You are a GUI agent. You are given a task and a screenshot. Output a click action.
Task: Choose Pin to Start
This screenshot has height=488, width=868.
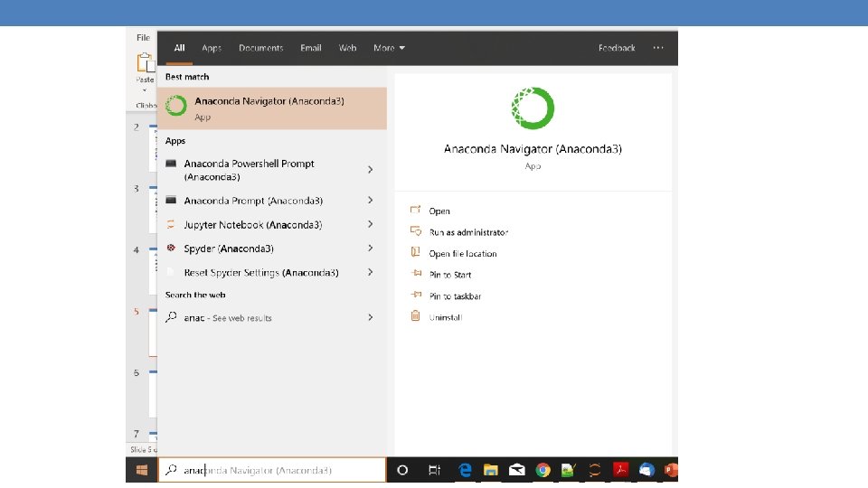coord(450,275)
